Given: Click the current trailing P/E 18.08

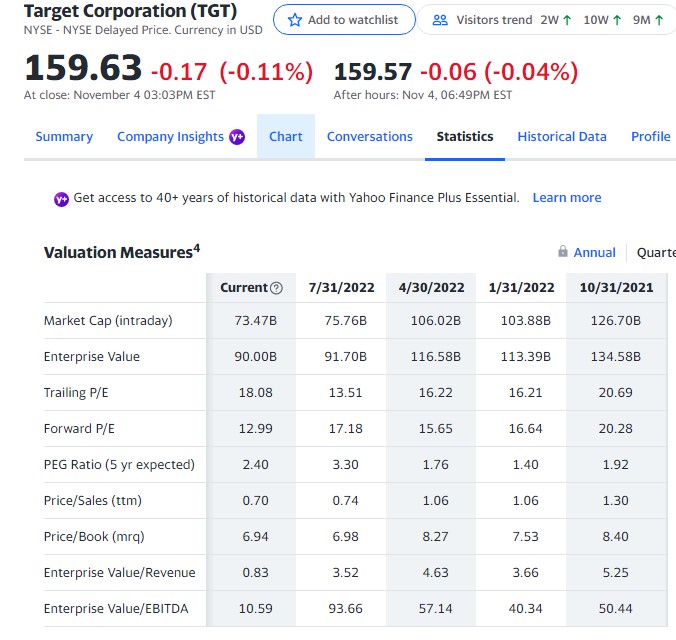Looking at the screenshot, I should tap(256, 392).
